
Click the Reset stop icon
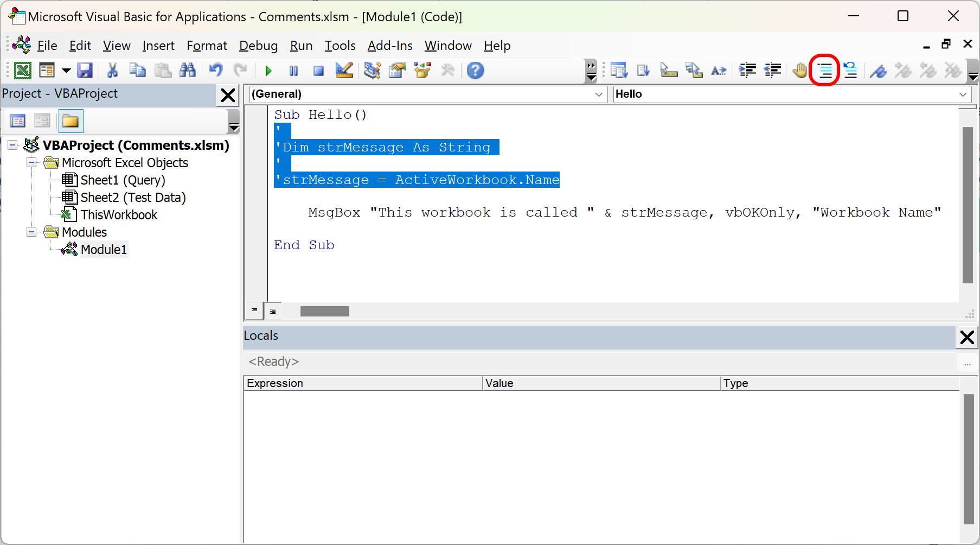(x=318, y=71)
